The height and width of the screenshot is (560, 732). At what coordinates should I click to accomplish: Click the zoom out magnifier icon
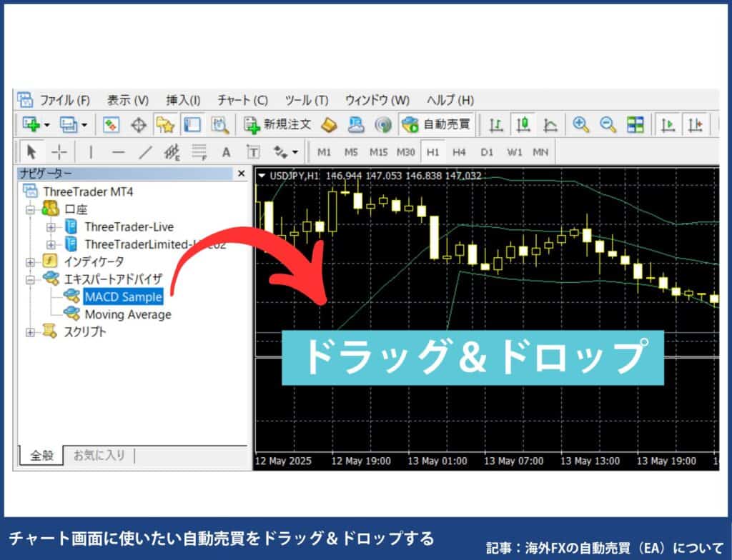tap(608, 125)
